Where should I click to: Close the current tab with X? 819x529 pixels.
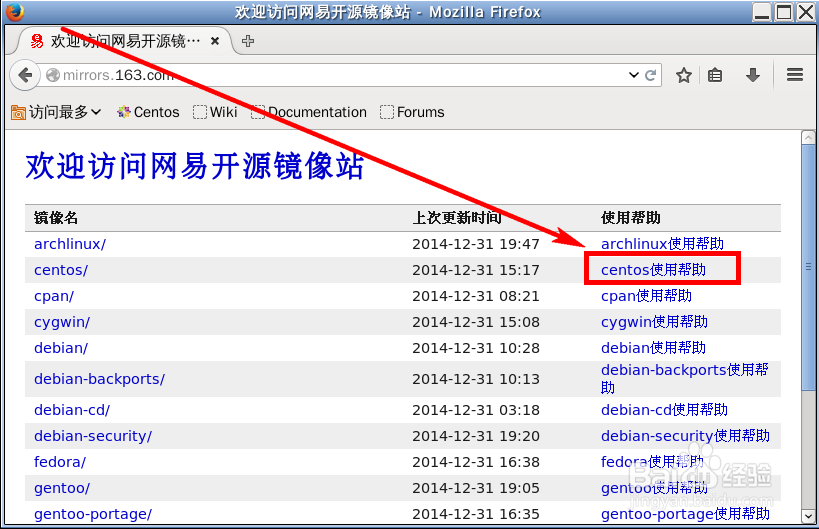[215, 41]
